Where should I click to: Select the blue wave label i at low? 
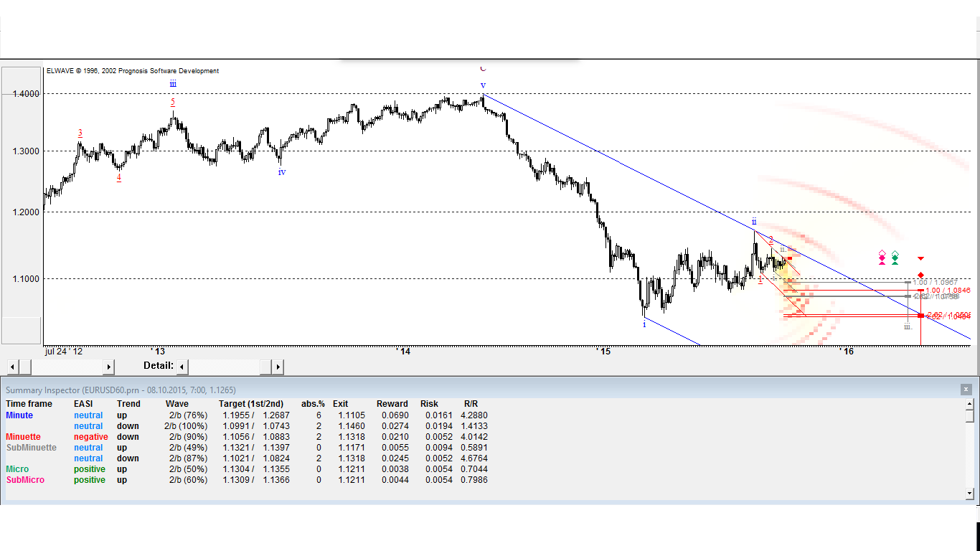(x=644, y=324)
